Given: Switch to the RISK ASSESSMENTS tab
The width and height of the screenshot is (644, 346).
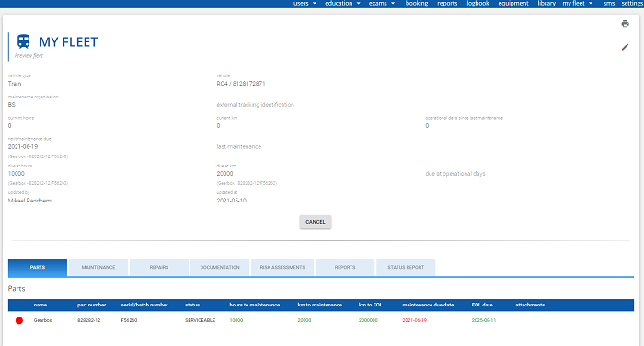Looking at the screenshot, I should [282, 267].
